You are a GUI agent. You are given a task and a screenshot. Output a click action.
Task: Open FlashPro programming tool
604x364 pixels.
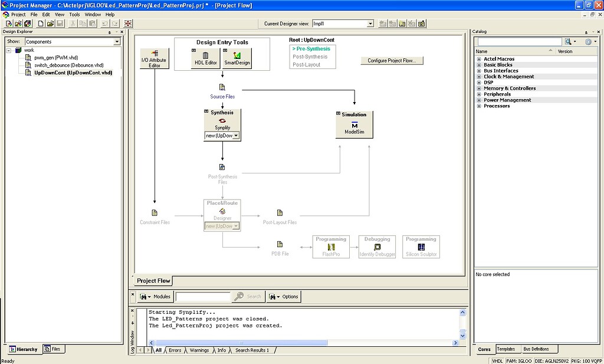[x=330, y=246]
